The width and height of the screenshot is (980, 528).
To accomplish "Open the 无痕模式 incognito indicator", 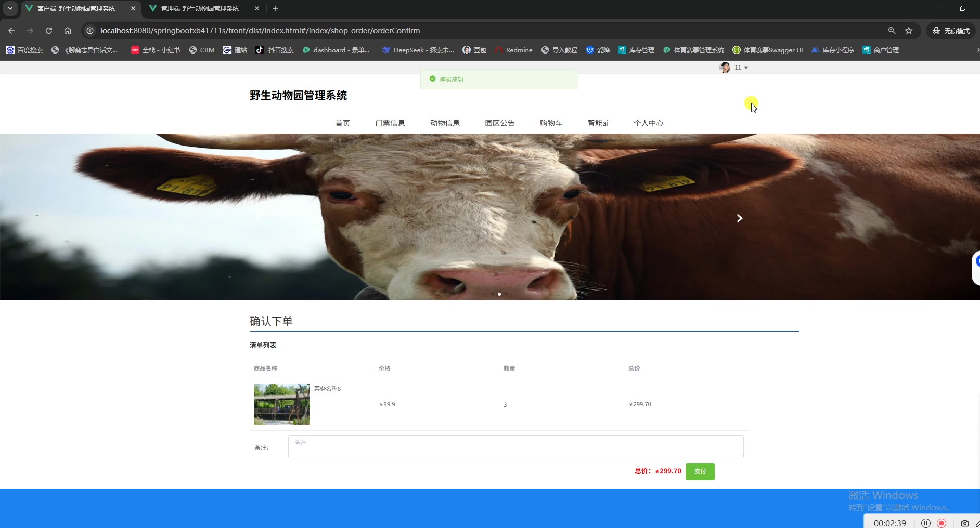I will pyautogui.click(x=951, y=31).
